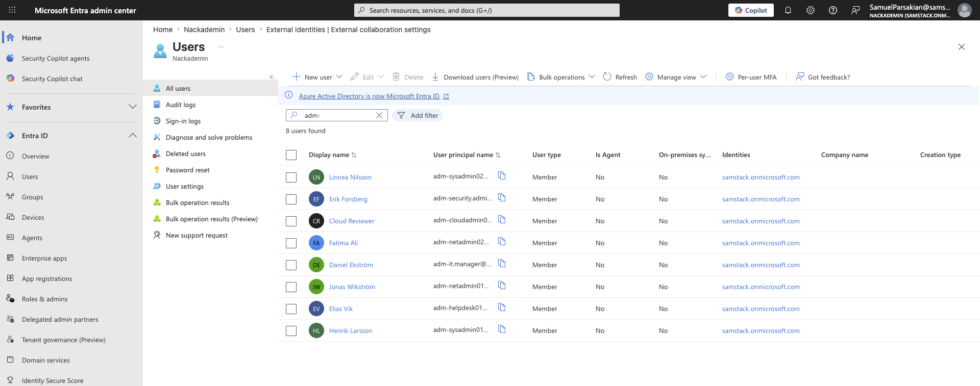Copy Erik Forsberg's user principal name
980x386 pixels.
click(502, 198)
